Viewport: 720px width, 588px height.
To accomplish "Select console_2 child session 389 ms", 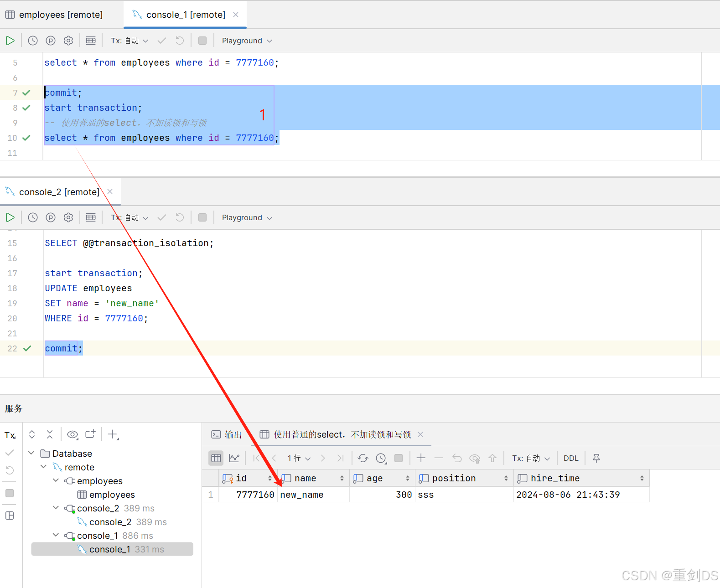I will [x=122, y=522].
